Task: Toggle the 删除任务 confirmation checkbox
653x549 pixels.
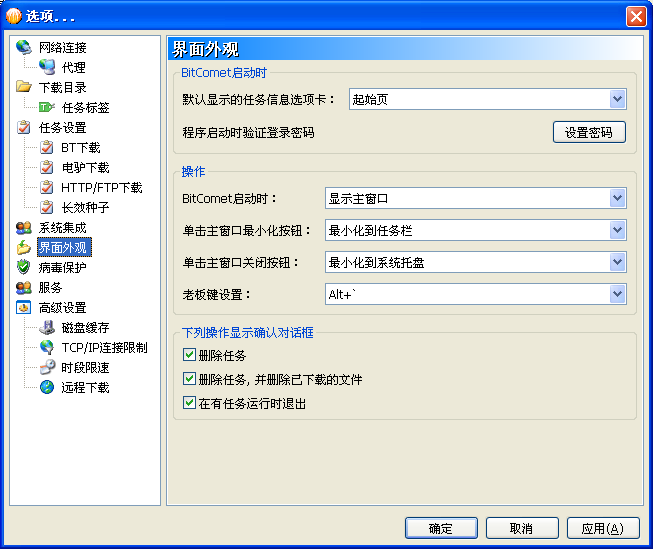Action: (189, 355)
